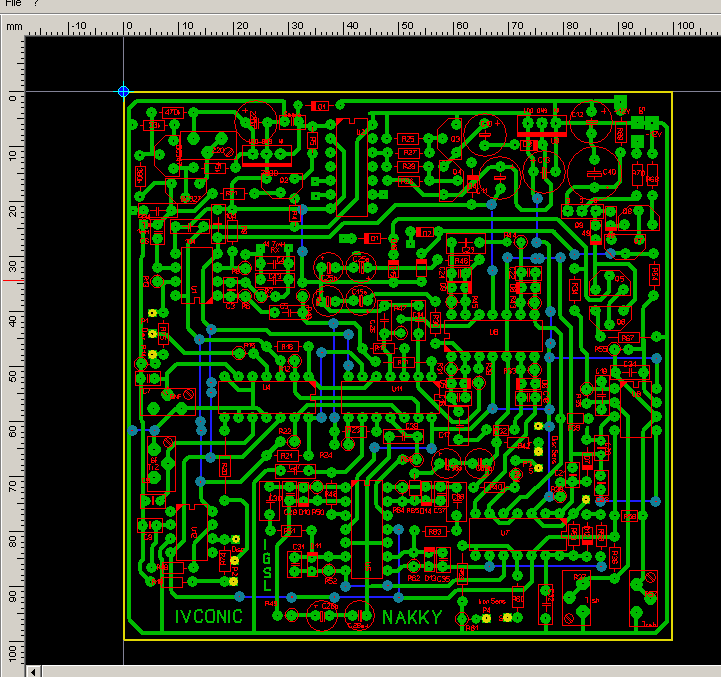This screenshot has height=677, width=721.
Task: Select the R40 resistor label
Action: [495, 487]
